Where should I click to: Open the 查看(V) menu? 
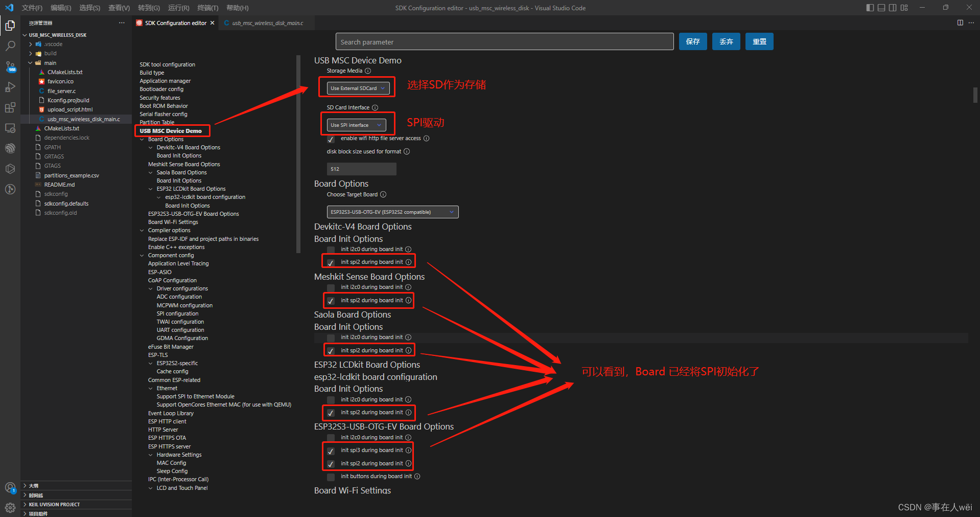tap(119, 8)
